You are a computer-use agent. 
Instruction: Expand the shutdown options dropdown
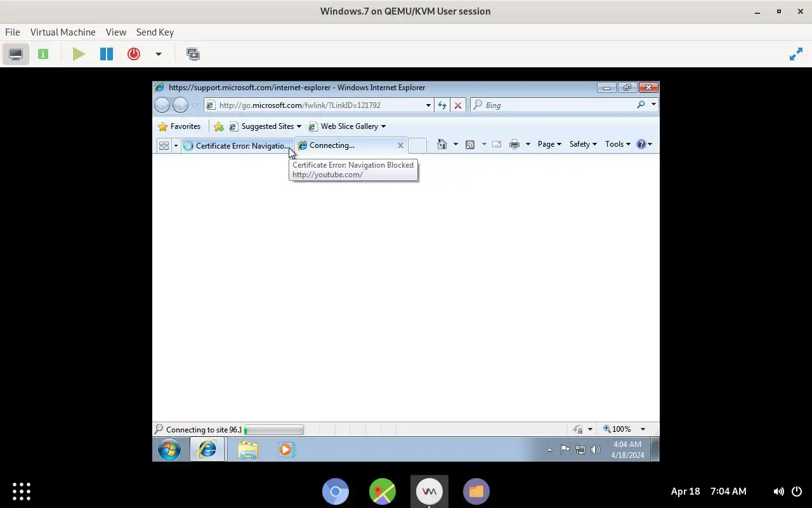tap(159, 54)
